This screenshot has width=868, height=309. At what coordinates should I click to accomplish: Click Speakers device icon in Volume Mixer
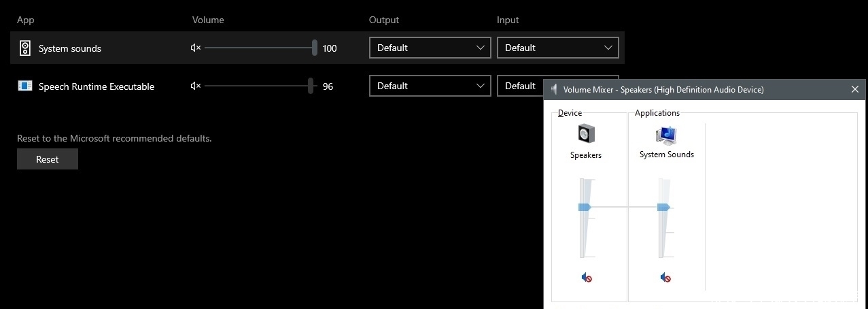(586, 135)
